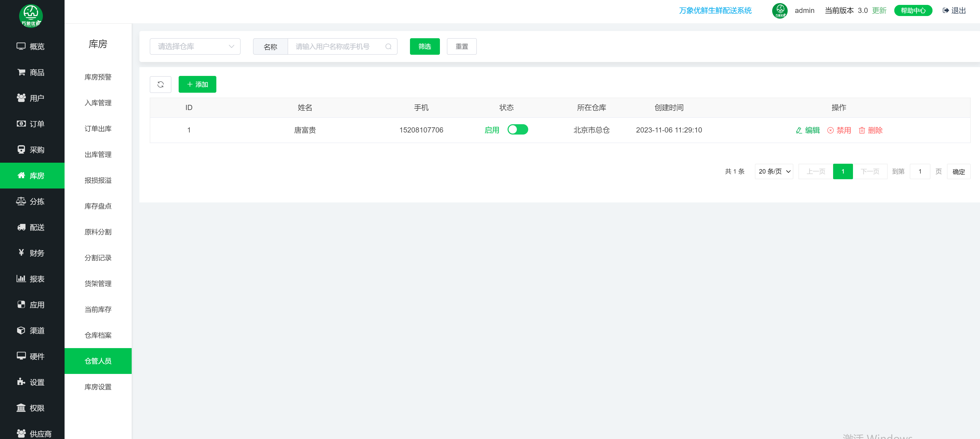
Task: Click the 更新 version link
Action: (879, 11)
